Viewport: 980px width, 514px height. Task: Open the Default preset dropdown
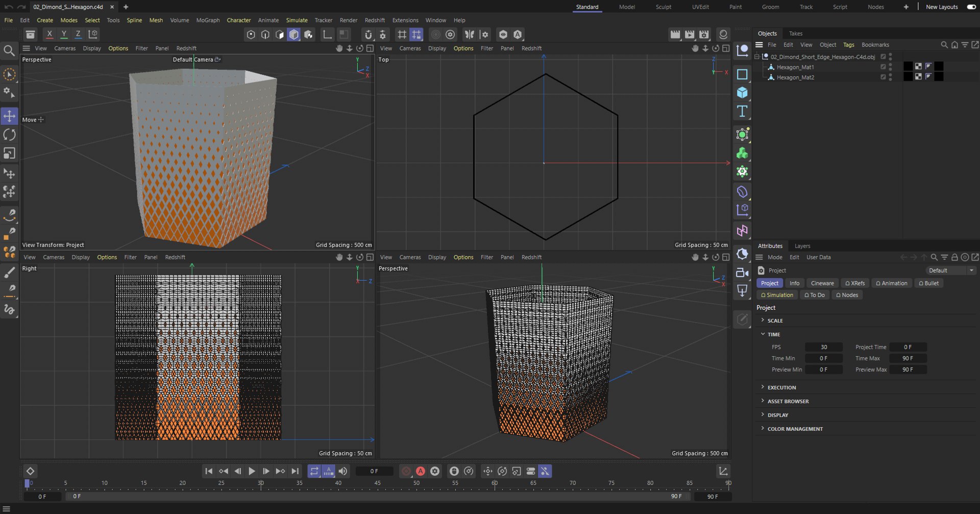point(950,271)
